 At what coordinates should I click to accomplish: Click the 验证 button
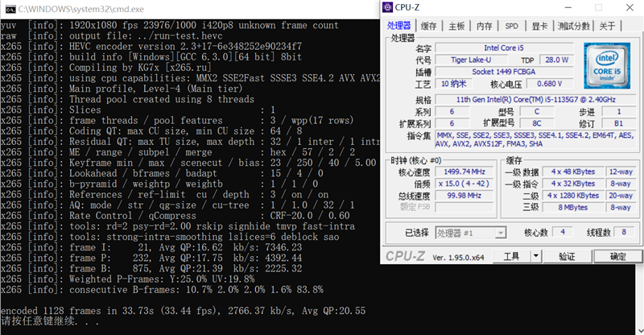pos(567,256)
